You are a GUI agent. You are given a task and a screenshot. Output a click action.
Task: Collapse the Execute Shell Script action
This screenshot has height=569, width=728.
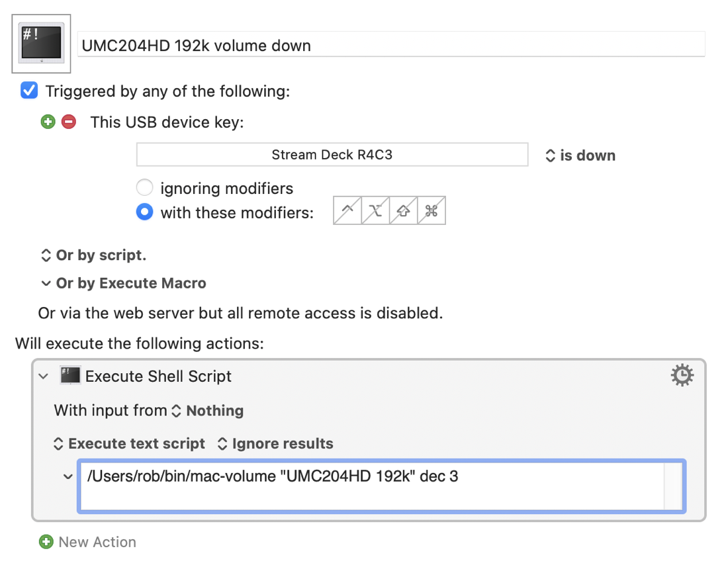coord(44,376)
